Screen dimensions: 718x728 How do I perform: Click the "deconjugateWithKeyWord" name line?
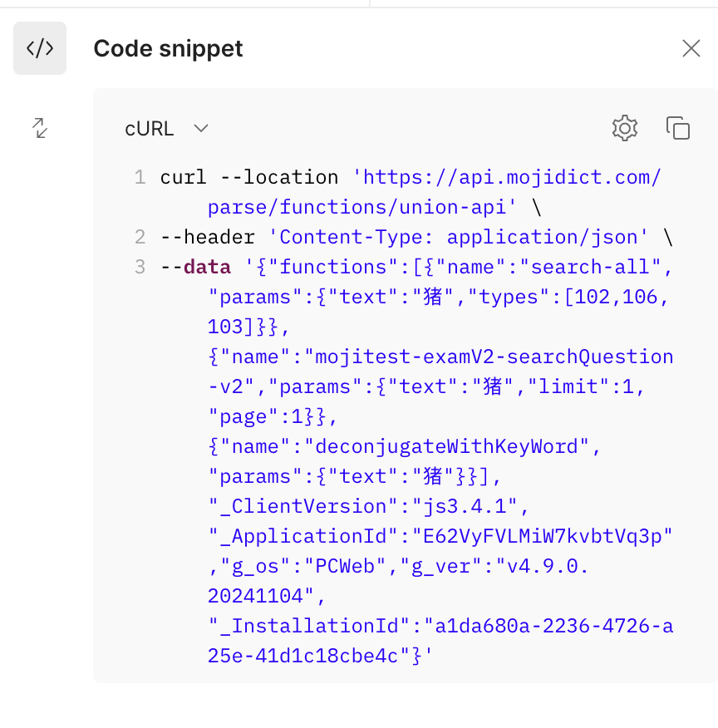click(x=404, y=446)
